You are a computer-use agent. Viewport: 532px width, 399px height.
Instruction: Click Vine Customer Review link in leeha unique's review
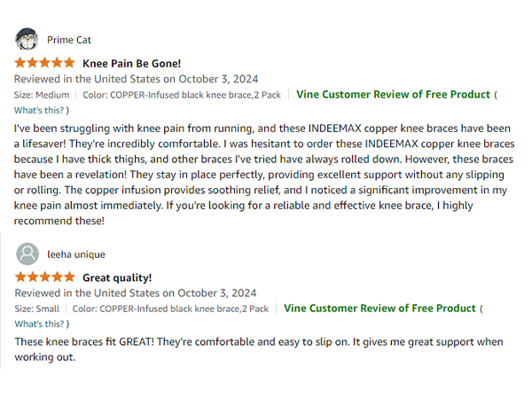coord(379,309)
